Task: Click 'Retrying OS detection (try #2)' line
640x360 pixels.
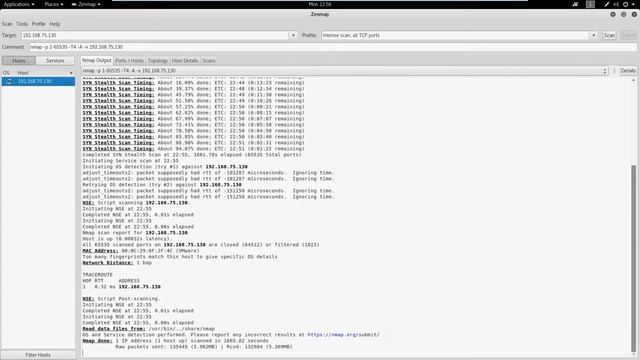Action: click(162, 185)
